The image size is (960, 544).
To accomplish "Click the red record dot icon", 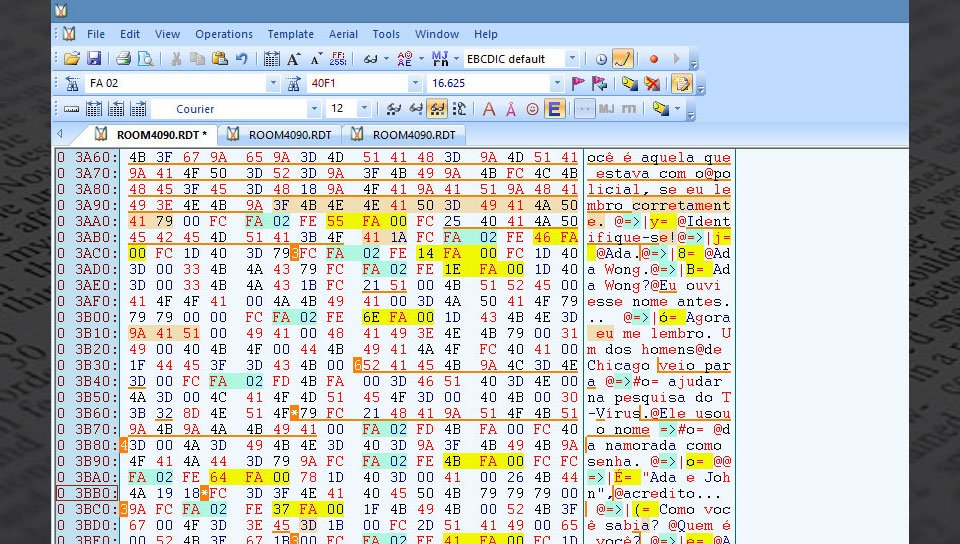I will [654, 59].
